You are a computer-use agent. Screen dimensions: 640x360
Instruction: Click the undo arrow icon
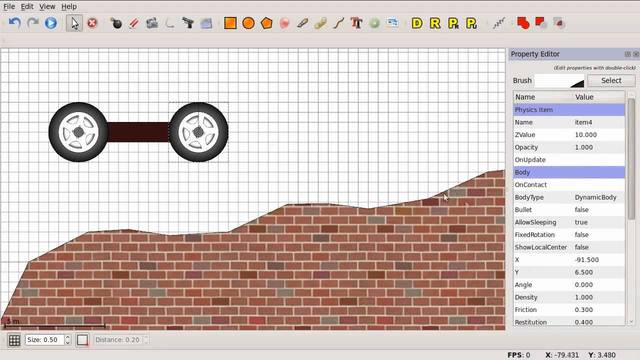tap(15, 23)
